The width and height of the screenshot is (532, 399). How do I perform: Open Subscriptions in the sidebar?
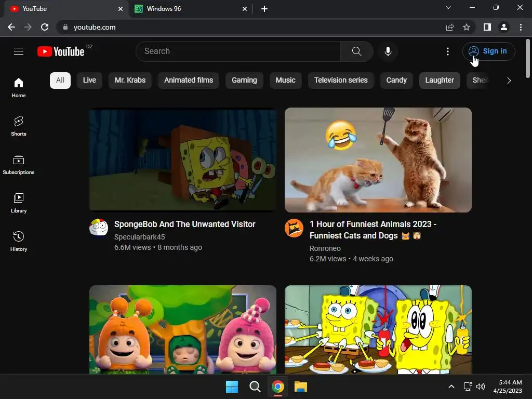coord(19,165)
